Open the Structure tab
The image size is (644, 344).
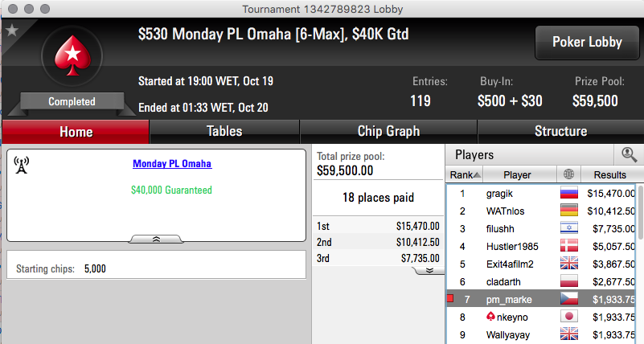560,131
